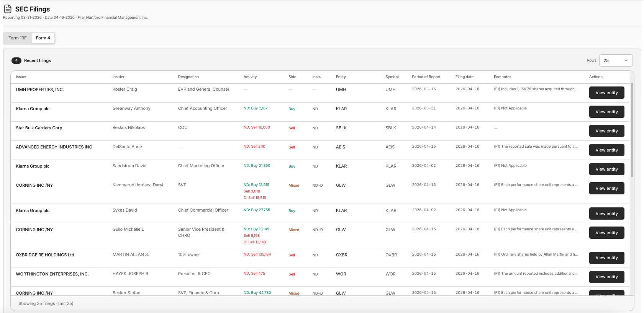This screenshot has width=644, height=313.
Task: Click the Designation column header
Action: click(188, 77)
